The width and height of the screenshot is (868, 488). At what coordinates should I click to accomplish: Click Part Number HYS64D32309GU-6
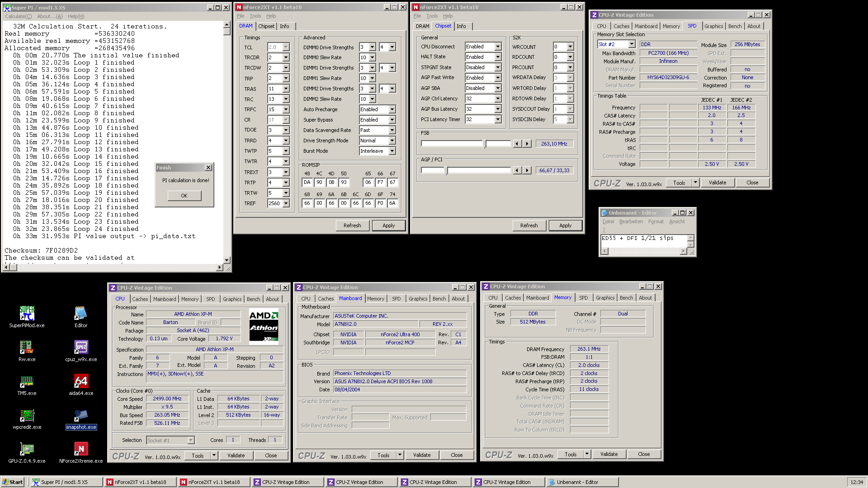(x=668, y=77)
